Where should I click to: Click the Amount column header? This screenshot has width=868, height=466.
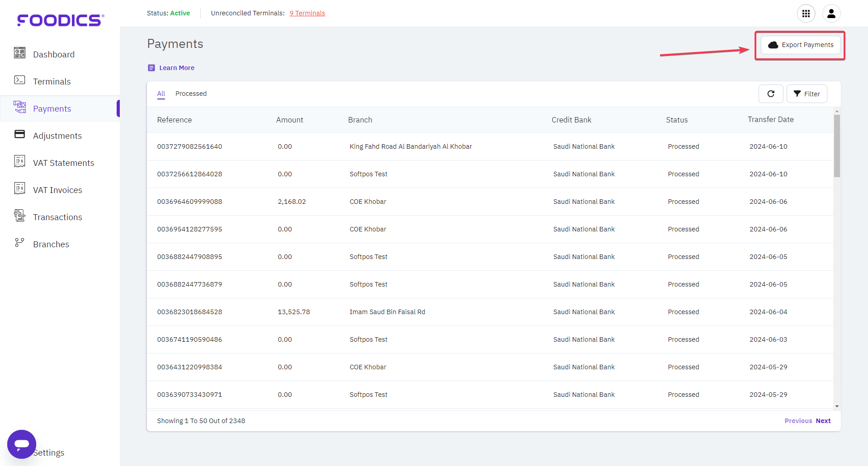click(x=289, y=120)
